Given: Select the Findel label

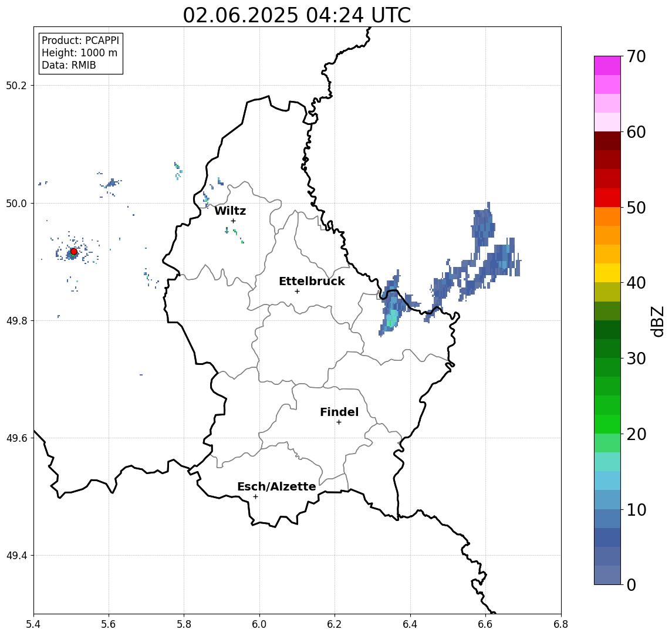Looking at the screenshot, I should 339,412.
